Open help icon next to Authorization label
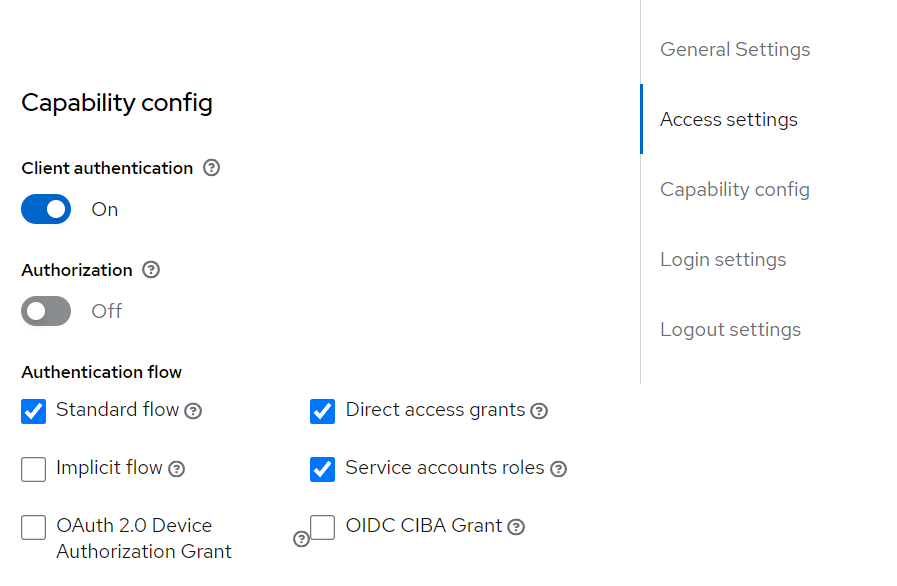 [x=151, y=270]
